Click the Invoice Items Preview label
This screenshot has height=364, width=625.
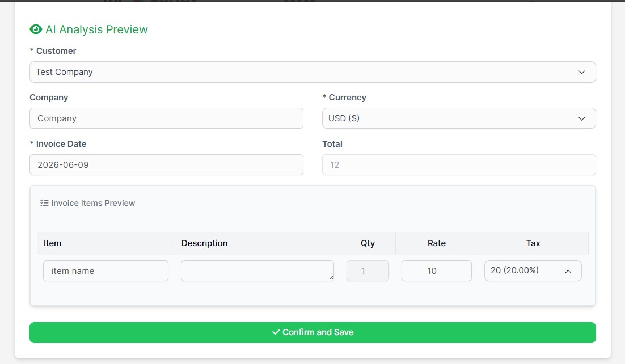93,203
